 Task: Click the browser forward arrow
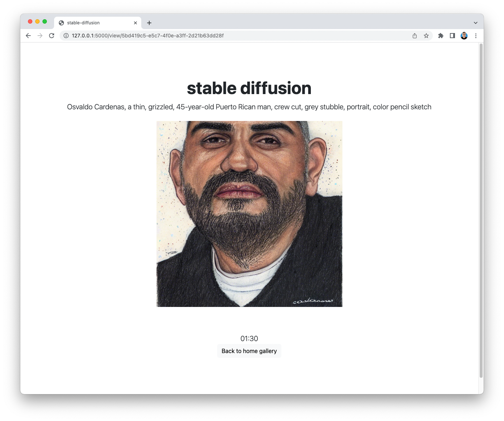click(x=40, y=36)
